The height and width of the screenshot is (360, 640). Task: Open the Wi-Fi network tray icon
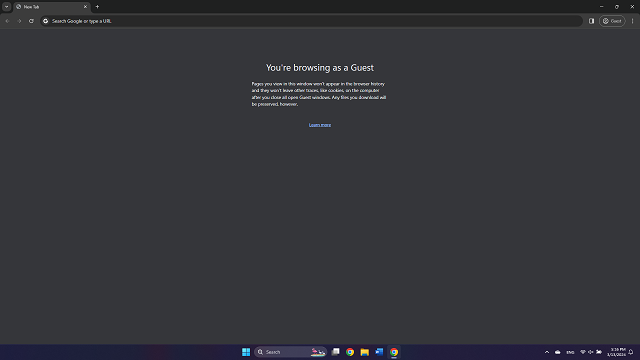pos(582,352)
